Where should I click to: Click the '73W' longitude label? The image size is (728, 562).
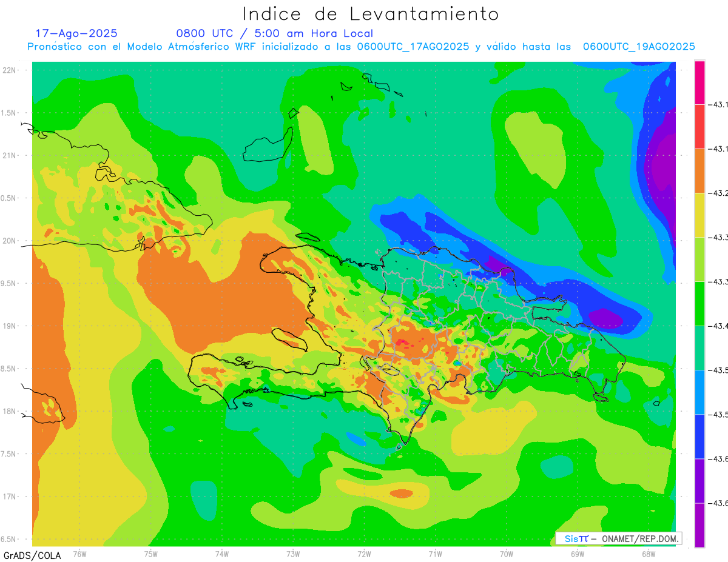(293, 554)
